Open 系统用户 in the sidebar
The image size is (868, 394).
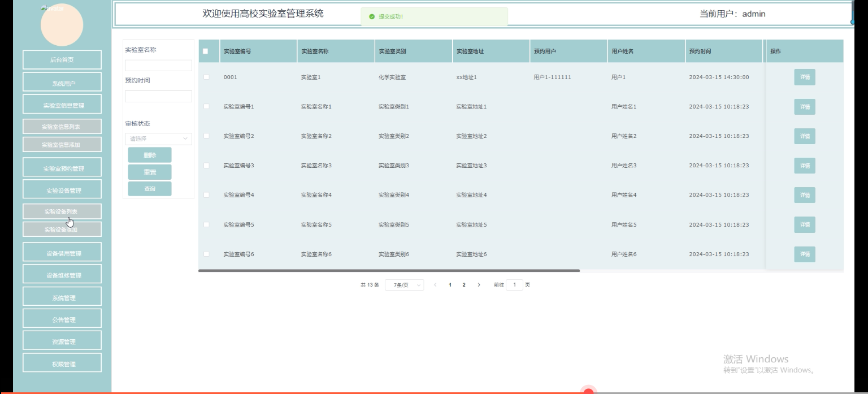[62, 82]
